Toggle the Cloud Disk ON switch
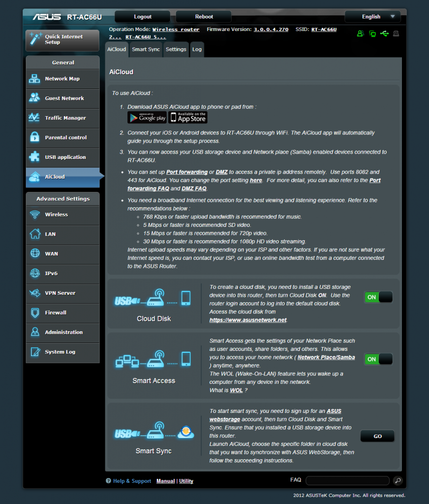 tap(378, 297)
